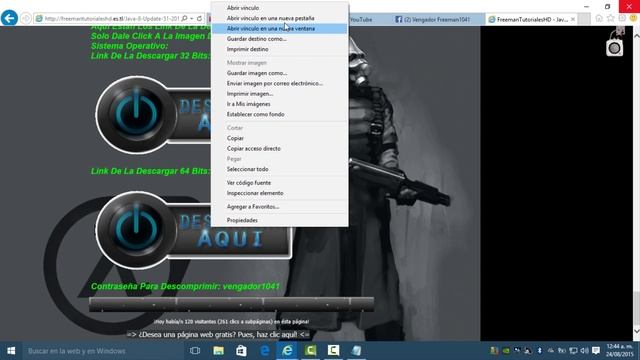
Task: Open the browser Home icon
Action: [599, 18]
